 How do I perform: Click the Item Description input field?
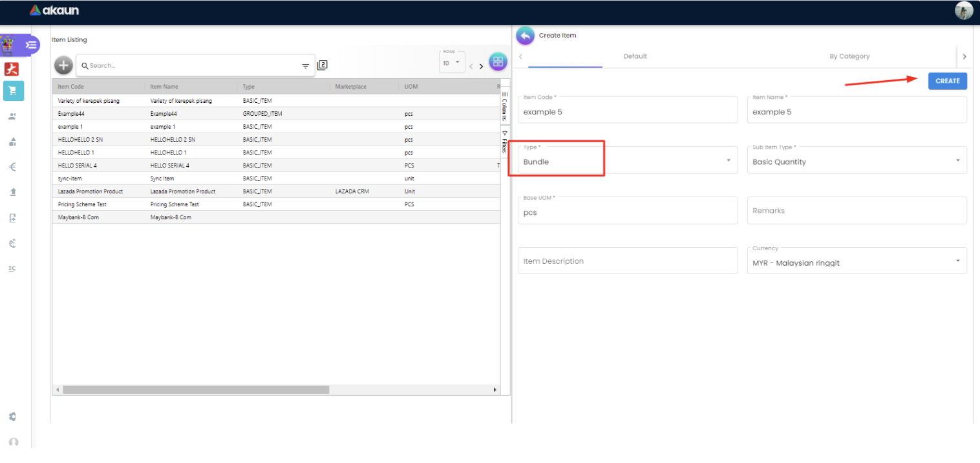[x=627, y=261]
